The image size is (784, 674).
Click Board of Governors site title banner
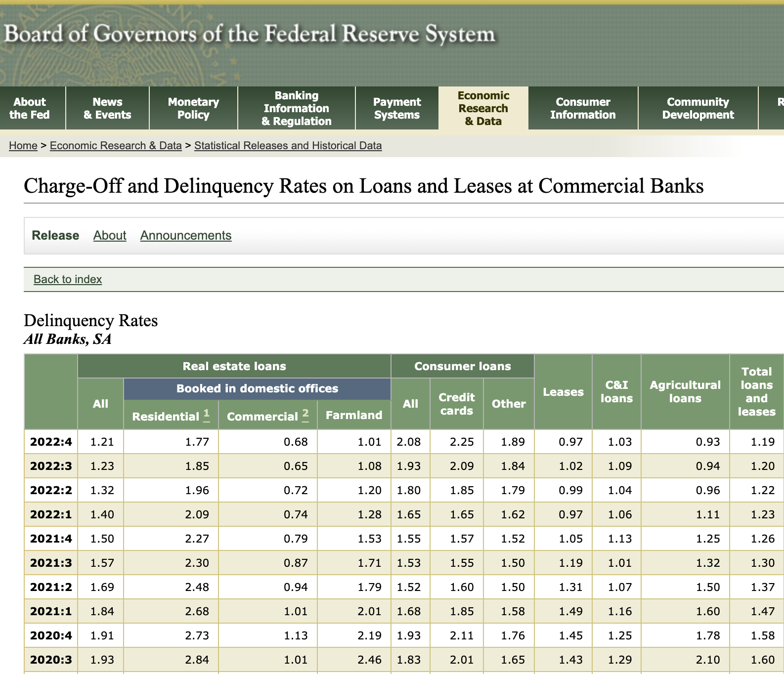point(250,34)
